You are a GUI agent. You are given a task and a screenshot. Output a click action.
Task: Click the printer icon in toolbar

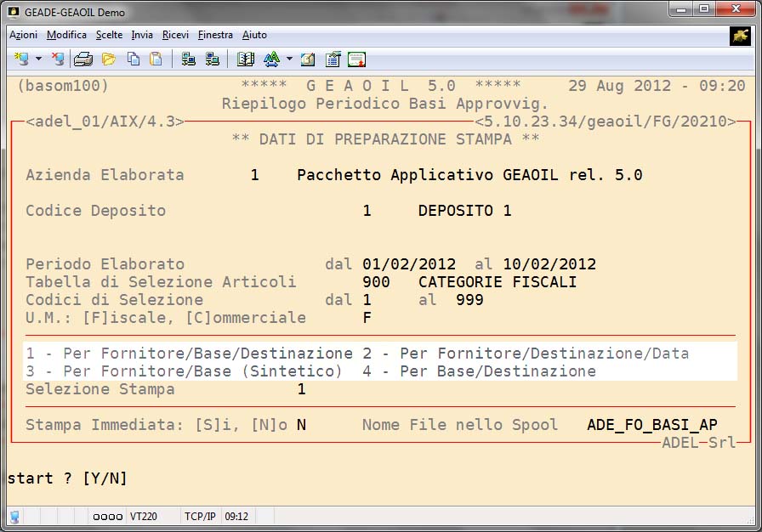pos(83,59)
